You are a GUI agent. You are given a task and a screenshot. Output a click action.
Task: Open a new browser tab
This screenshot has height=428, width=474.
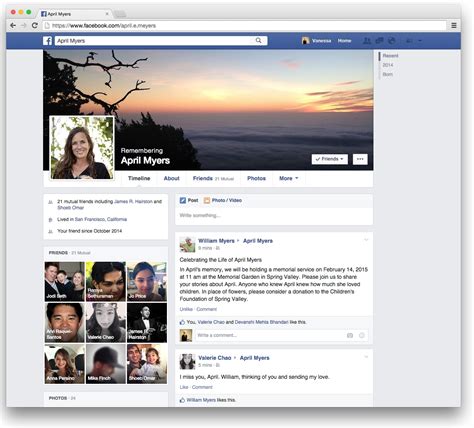point(120,14)
